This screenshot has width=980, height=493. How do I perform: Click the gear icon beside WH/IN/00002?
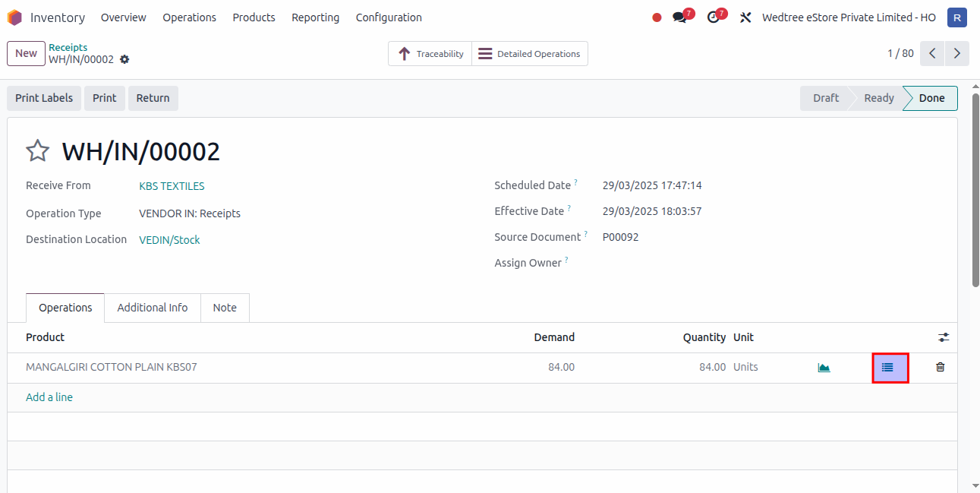(124, 59)
